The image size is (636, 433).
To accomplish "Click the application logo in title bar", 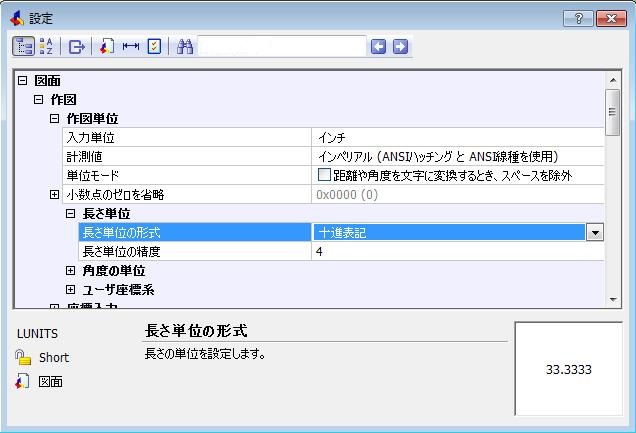I will pos(17,18).
